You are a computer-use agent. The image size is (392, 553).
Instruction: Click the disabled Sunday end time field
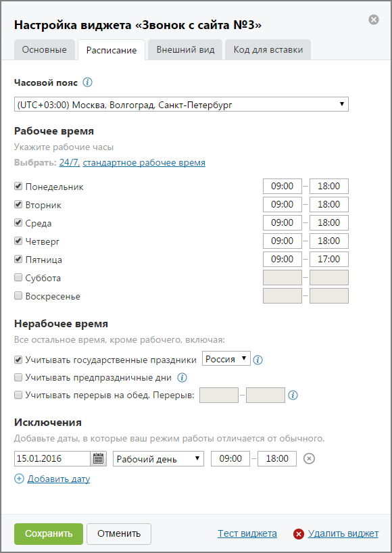329,296
